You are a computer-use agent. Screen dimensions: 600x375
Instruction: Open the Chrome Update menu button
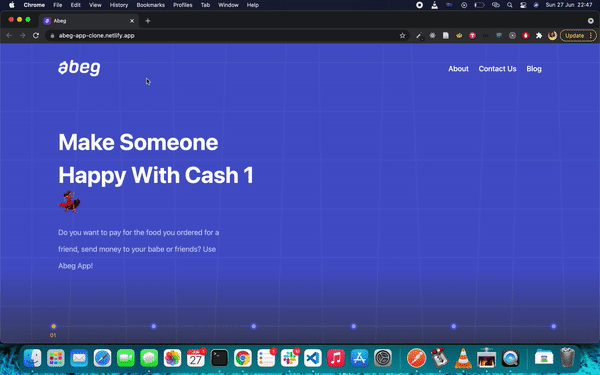pos(578,36)
